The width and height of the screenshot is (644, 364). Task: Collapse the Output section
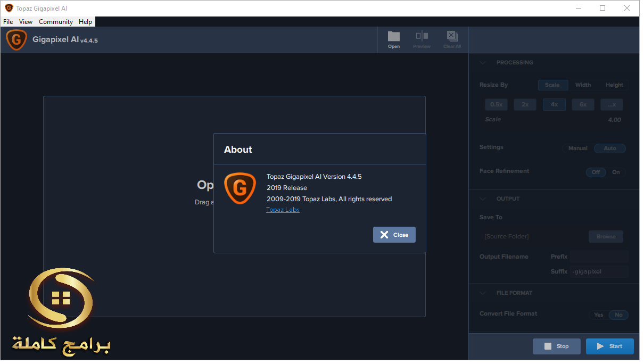point(483,198)
